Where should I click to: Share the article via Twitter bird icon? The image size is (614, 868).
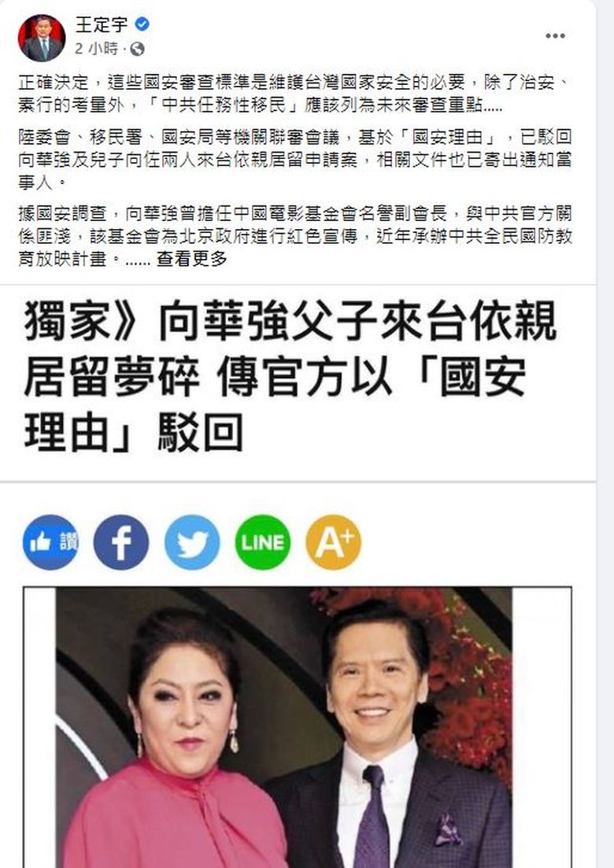pyautogui.click(x=192, y=542)
